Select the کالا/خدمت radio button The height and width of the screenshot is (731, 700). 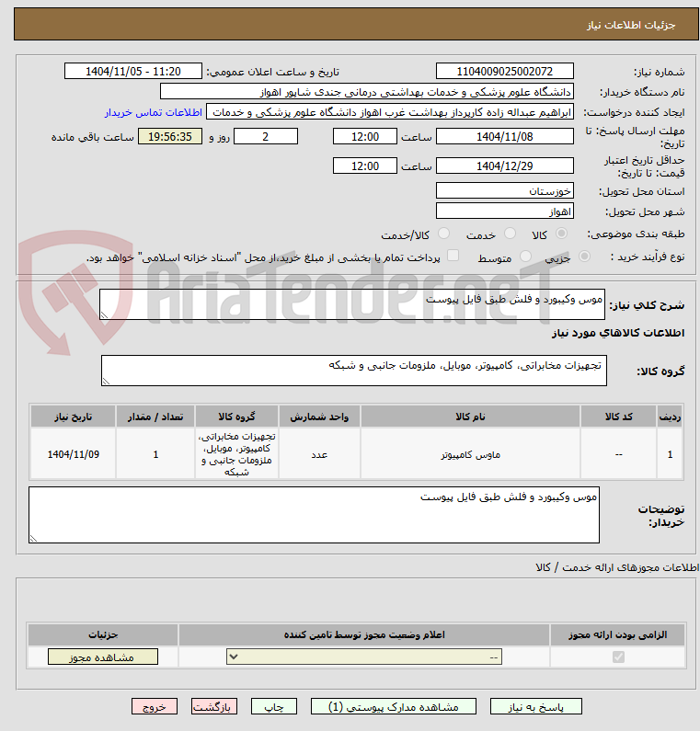point(443,234)
